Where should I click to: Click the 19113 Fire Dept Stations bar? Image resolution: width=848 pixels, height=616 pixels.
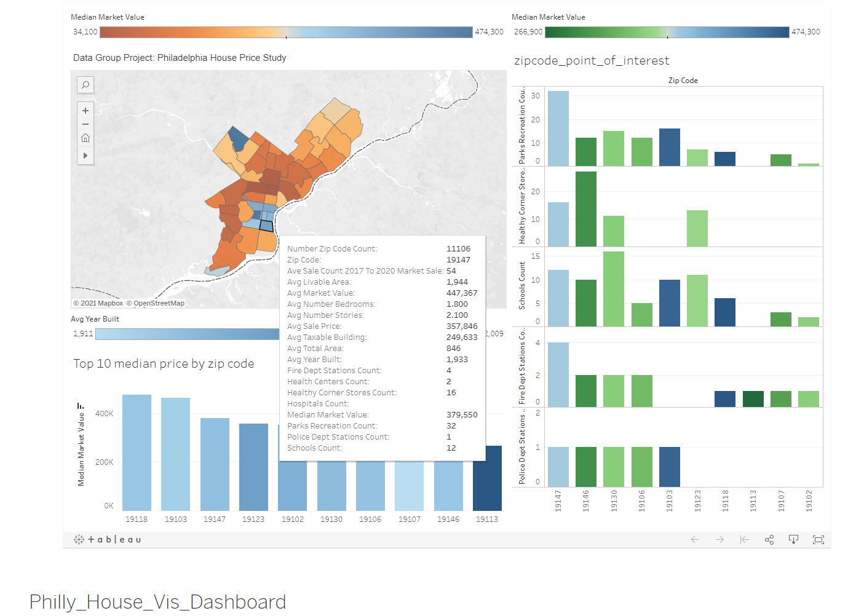pyautogui.click(x=753, y=399)
